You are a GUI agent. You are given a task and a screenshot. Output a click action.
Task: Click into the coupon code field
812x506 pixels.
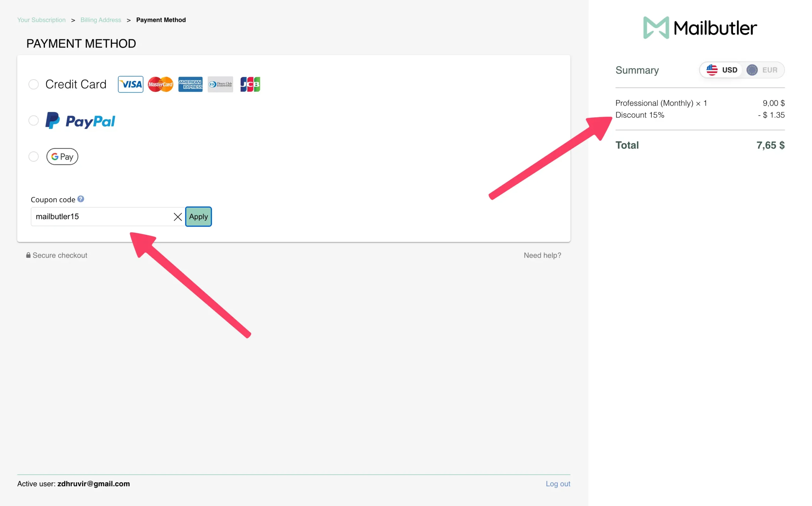101,217
